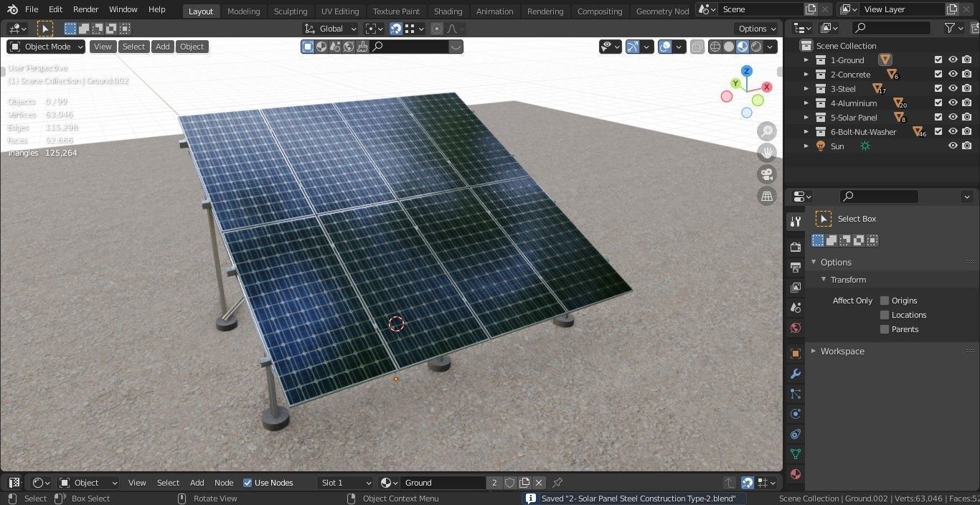Select rendered viewport shading
980x505 pixels.
click(x=756, y=47)
